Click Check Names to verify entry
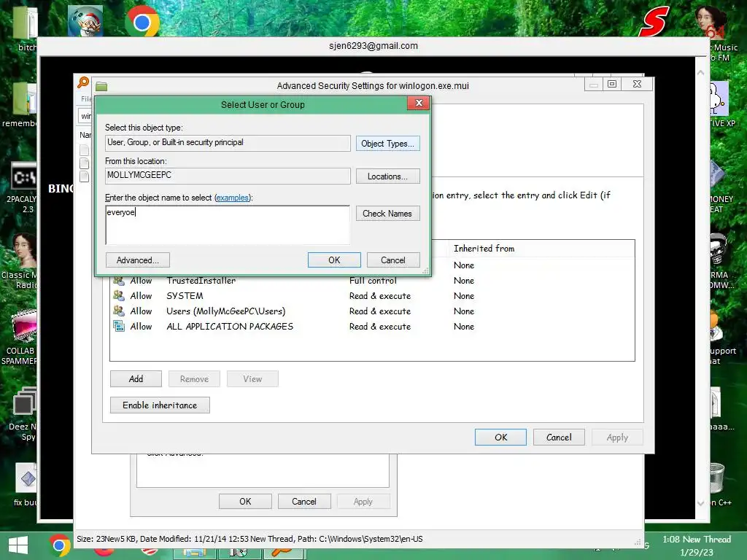 coord(388,214)
